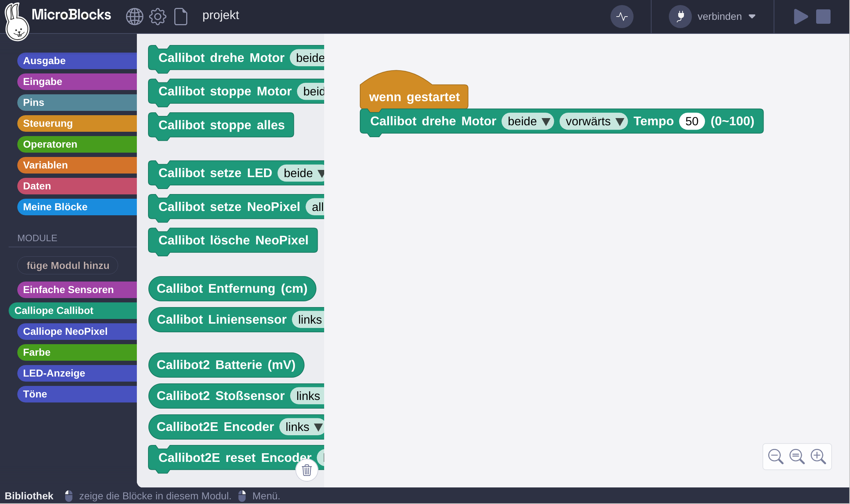850x504 pixels.
Task: Reset the scripting area zoom
Action: coord(797,456)
